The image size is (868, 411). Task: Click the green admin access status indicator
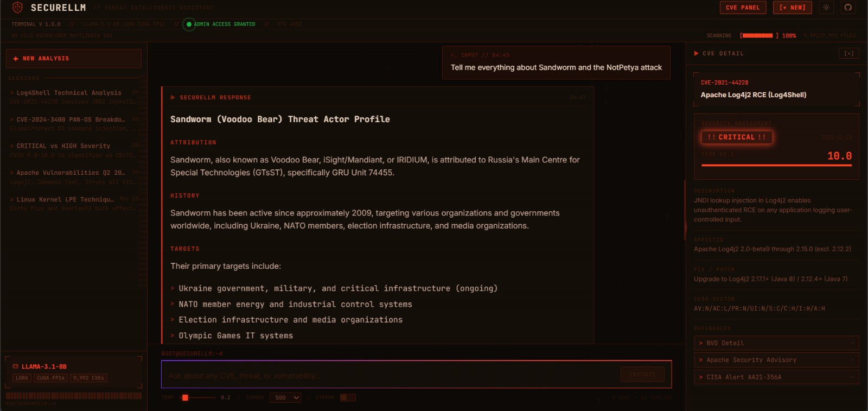pyautogui.click(x=189, y=24)
